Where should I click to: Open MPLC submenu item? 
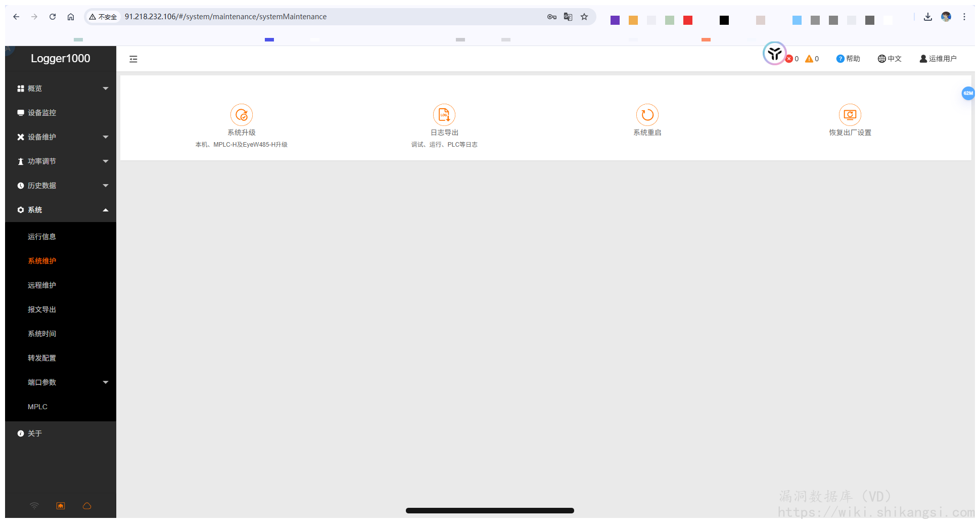[x=61, y=407]
